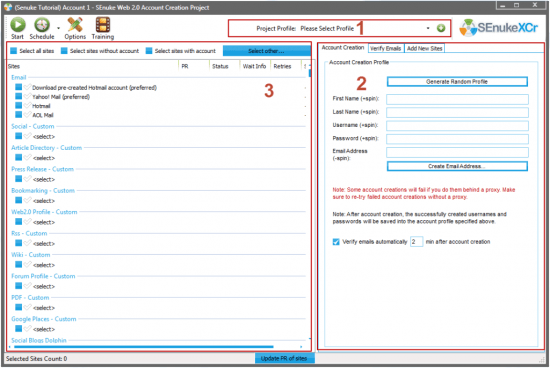Toggle Verify emails automatically checkbox
Image resolution: width=550 pixels, height=368 pixels.
pyautogui.click(x=336, y=242)
